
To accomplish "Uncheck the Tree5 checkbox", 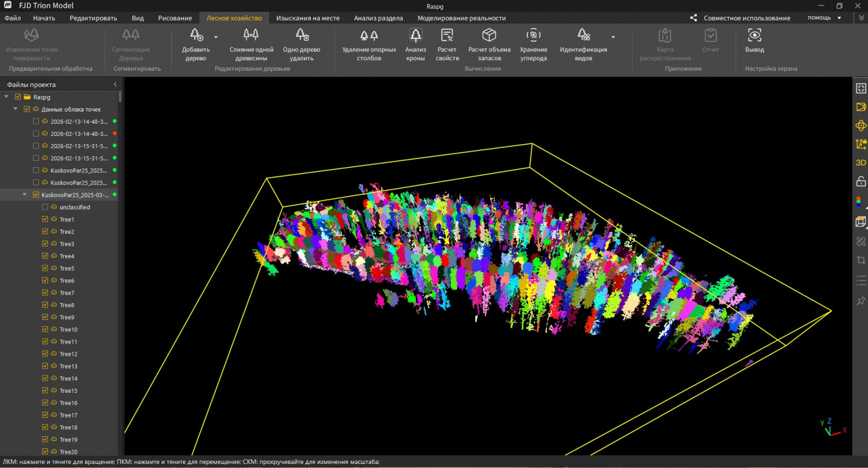I will (x=45, y=268).
